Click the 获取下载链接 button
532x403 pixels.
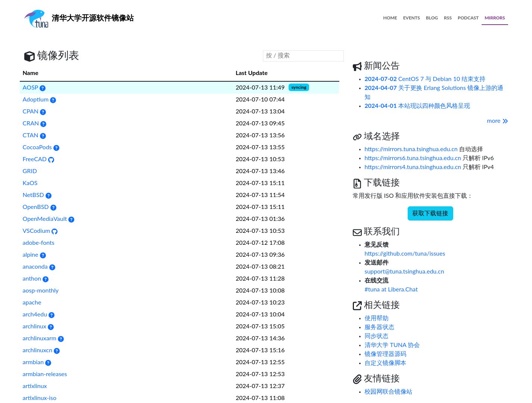coord(430,213)
